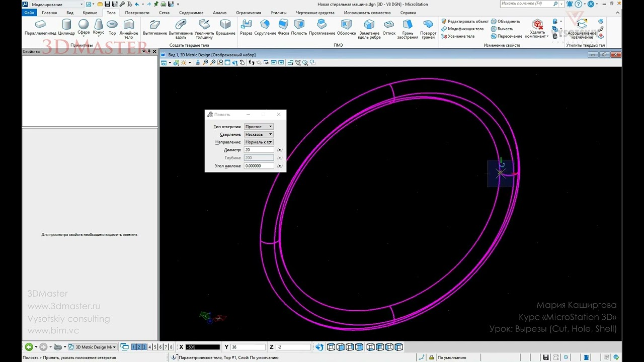
Task: Toggle view 1 button in view group
Action: point(134,347)
